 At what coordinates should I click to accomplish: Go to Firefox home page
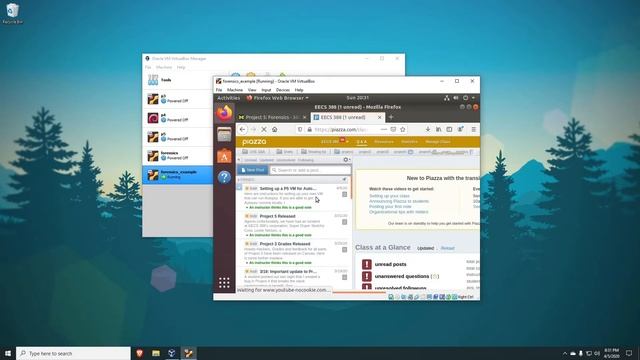pos(275,129)
